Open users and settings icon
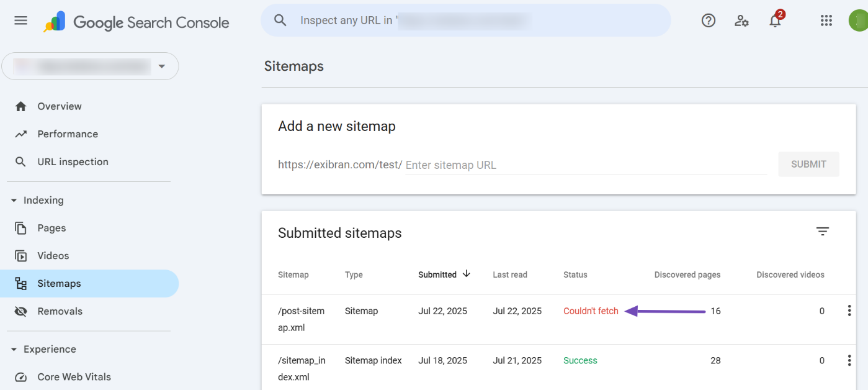This screenshot has height=390, width=868. (741, 20)
